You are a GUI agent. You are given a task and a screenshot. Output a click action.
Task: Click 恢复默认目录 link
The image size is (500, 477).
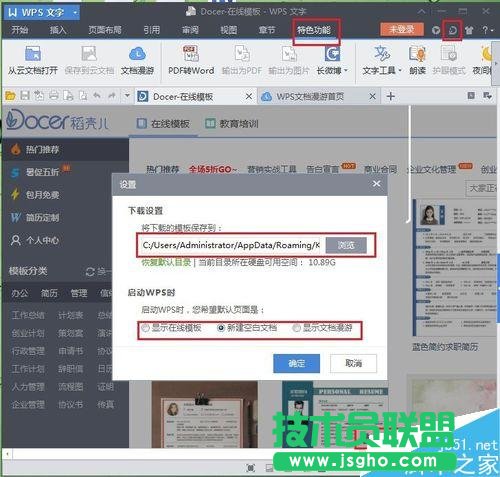[x=166, y=262]
